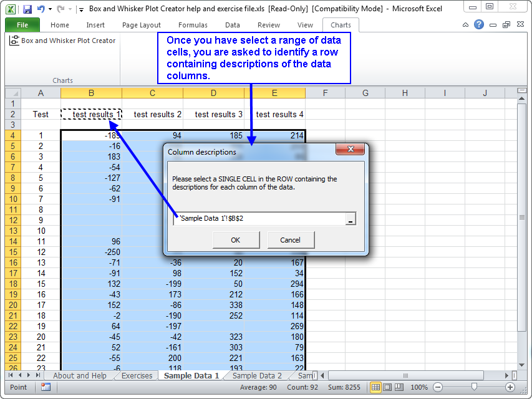Click Cancel in Column descriptions dialog

291,240
